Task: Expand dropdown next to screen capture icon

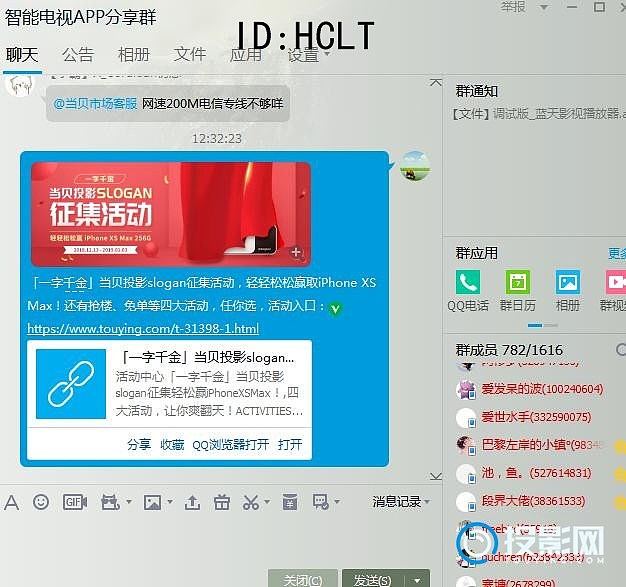Action: (129, 502)
